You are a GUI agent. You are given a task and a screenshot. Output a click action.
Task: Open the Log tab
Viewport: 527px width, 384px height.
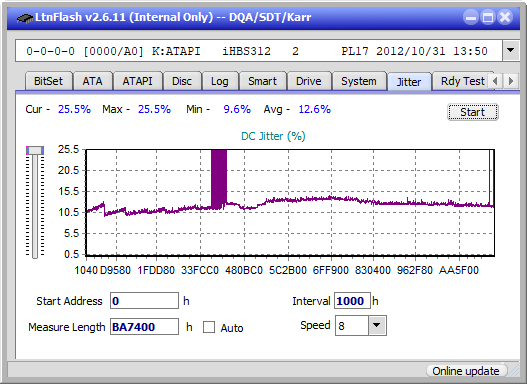[x=220, y=81]
